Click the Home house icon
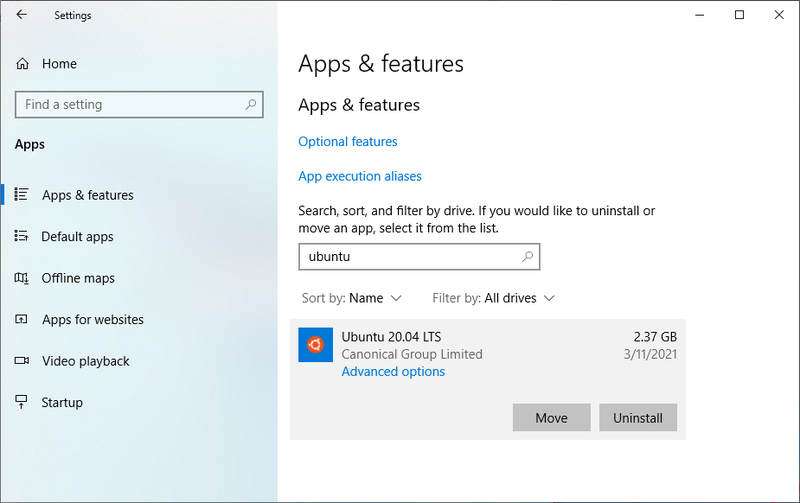 22,64
